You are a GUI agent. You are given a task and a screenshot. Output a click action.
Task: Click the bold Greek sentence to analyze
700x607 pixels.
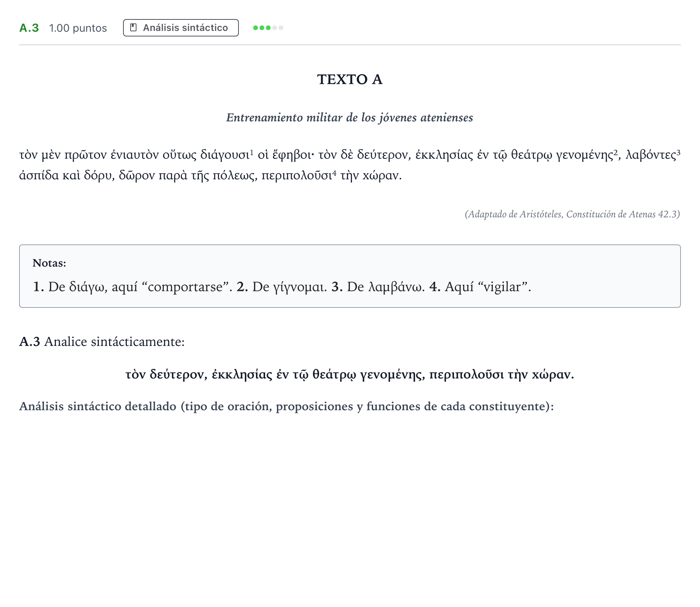pos(350,374)
